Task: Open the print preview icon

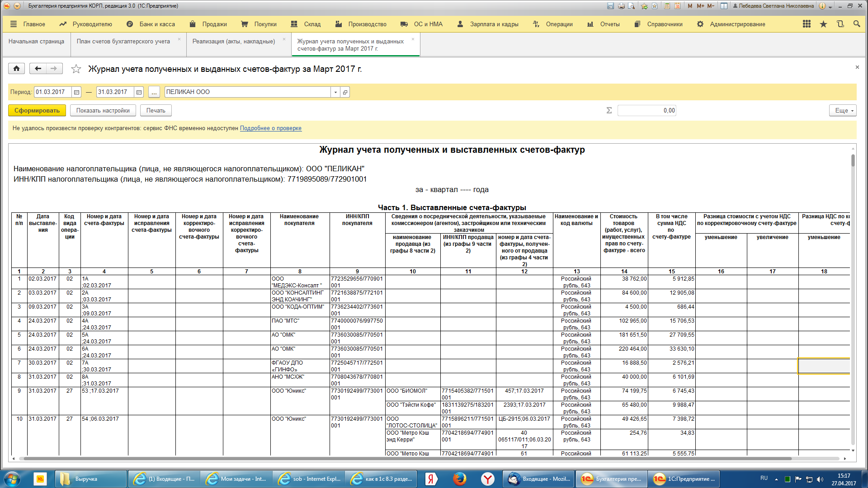Action: click(632, 6)
